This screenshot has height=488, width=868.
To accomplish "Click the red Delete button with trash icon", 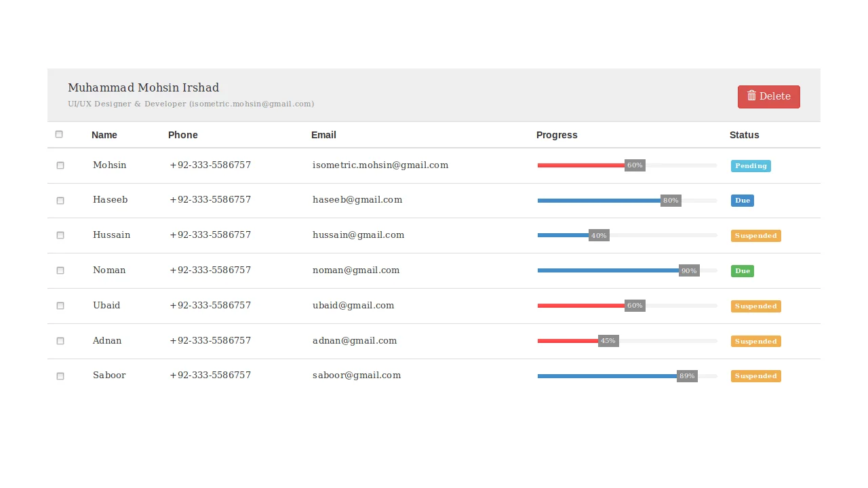I will pos(768,96).
